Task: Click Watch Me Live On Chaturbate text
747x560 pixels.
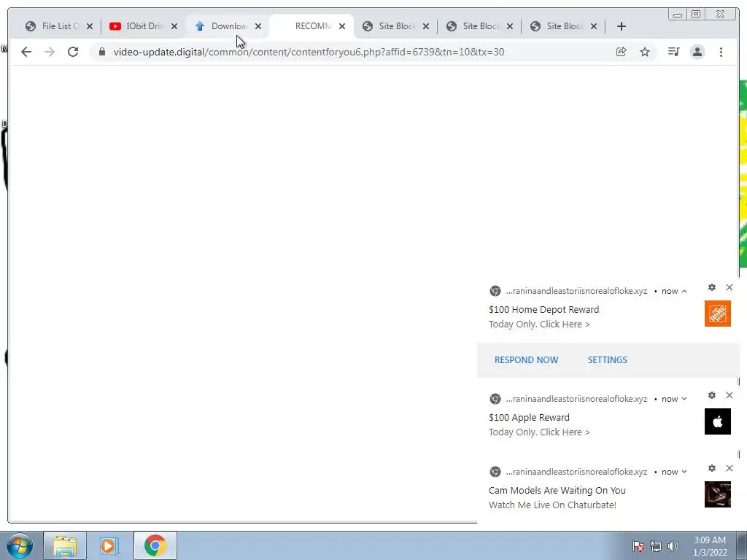Action: click(552, 505)
